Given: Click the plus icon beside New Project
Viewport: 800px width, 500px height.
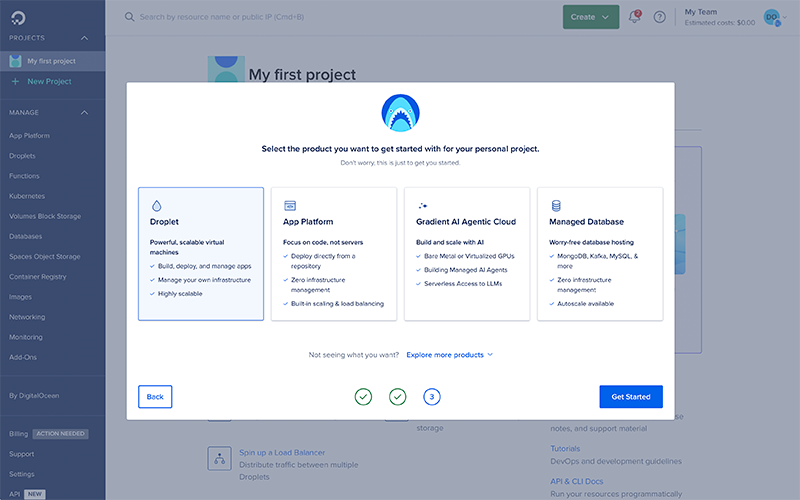Looking at the screenshot, I should [15, 81].
